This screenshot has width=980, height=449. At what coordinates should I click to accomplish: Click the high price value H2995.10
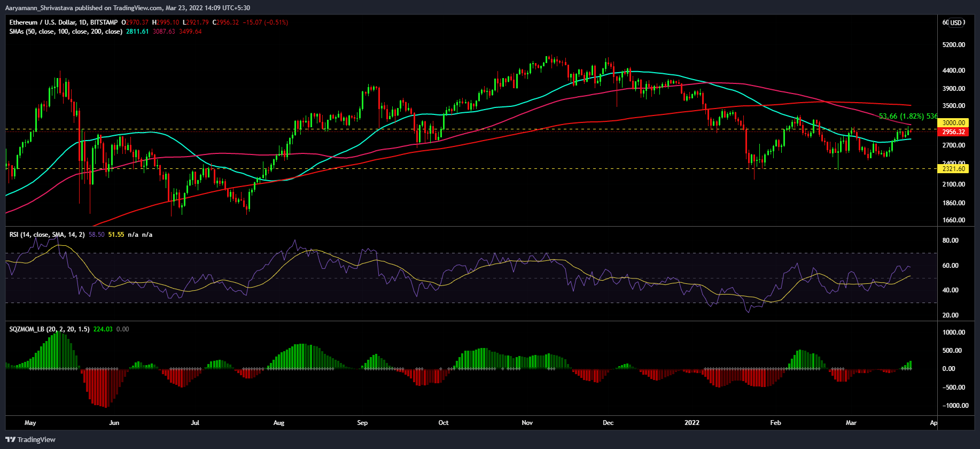point(166,22)
